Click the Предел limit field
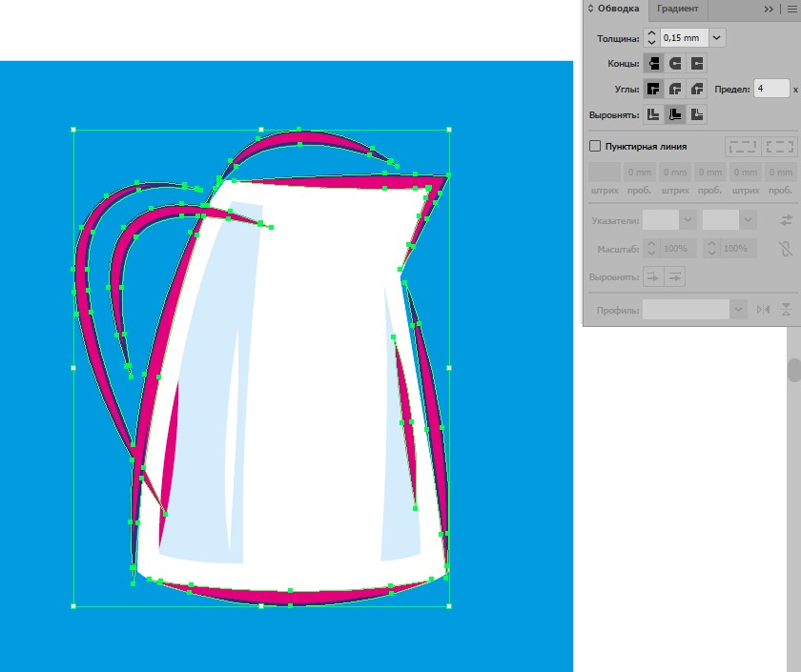Viewport: 801px width, 672px height. click(x=771, y=89)
